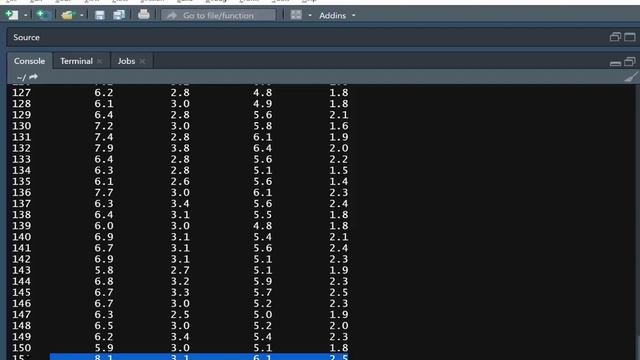The width and height of the screenshot is (640, 360).
Task: Switch to the Console tab
Action: [x=29, y=61]
